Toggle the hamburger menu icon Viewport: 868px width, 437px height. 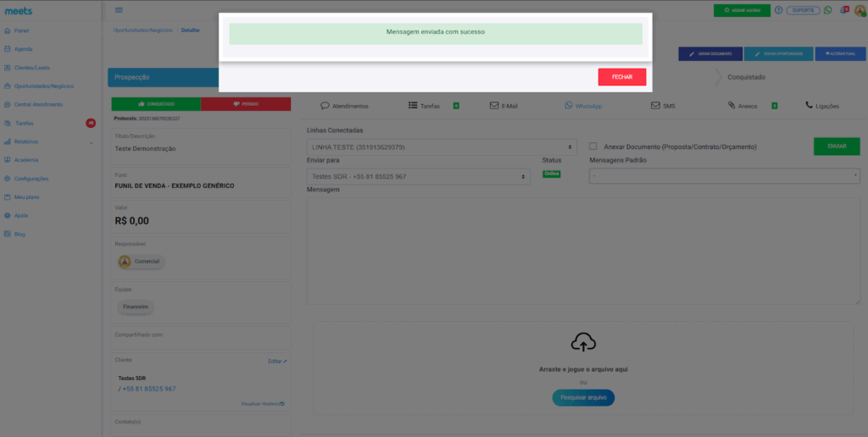click(x=119, y=10)
